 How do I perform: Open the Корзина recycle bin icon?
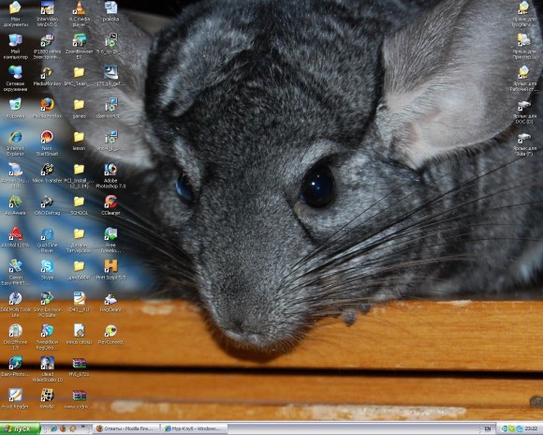(x=15, y=108)
